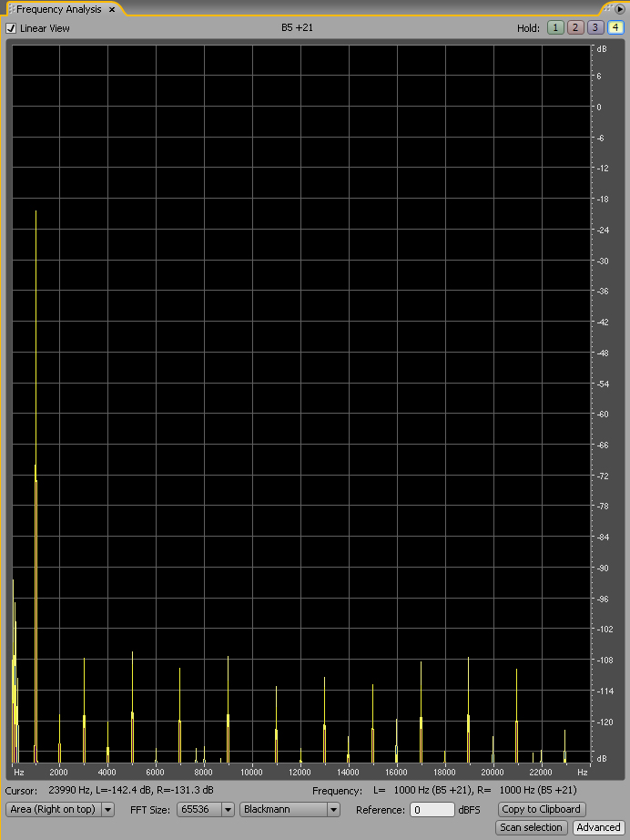The width and height of the screenshot is (630, 840).
Task: Activate Hold button 3
Action: [x=595, y=27]
